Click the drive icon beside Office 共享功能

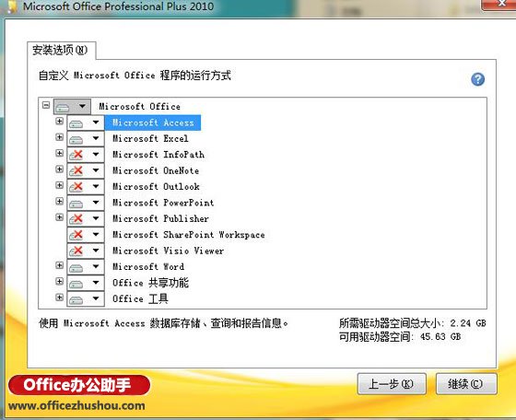tap(76, 284)
